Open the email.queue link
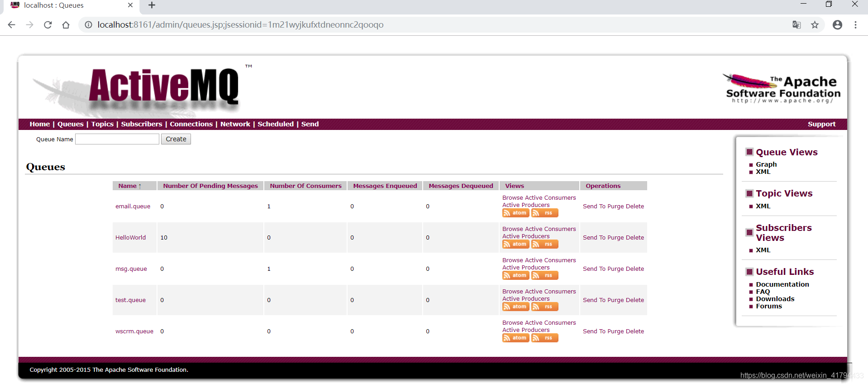The image size is (868, 384). click(x=133, y=206)
